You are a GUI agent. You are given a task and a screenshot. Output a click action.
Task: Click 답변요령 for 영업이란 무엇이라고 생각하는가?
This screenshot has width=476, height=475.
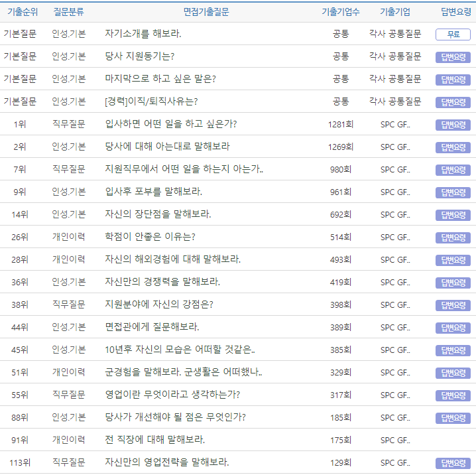point(453,395)
